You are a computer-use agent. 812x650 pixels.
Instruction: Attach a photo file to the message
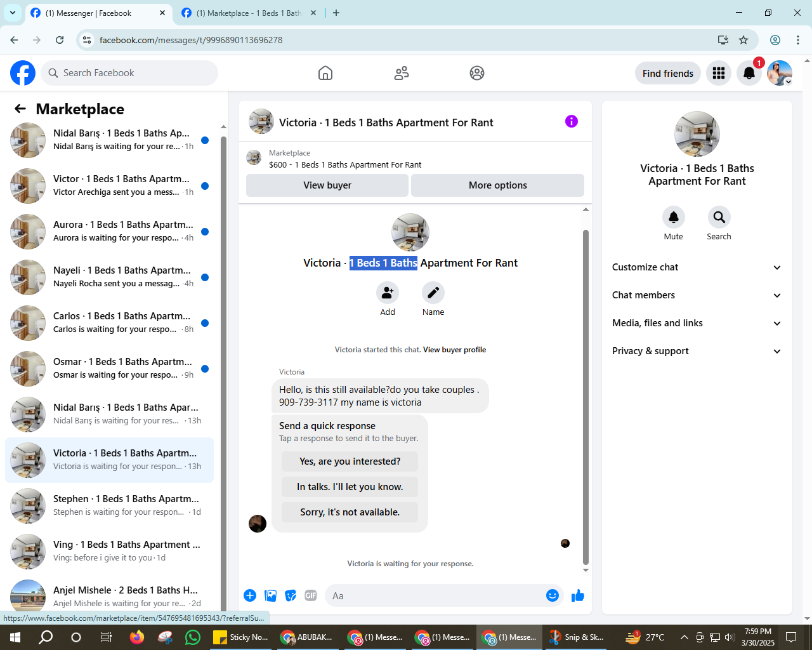271,595
